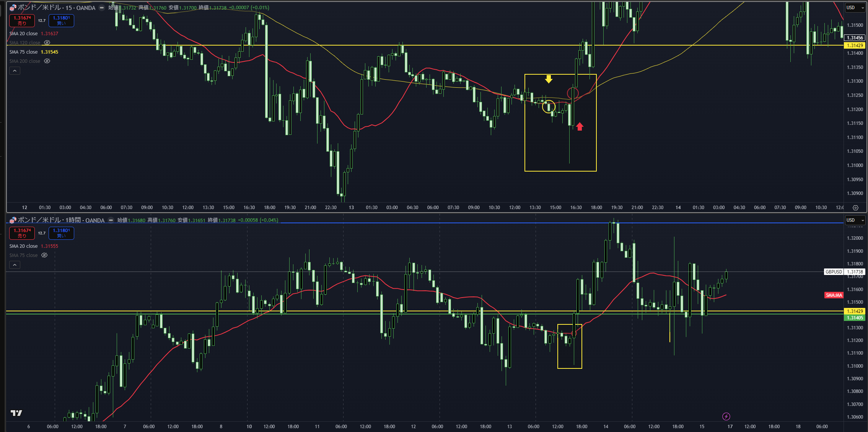868x432 pixels.
Task: Click the yellow 1.31429 price label
Action: [x=855, y=45]
